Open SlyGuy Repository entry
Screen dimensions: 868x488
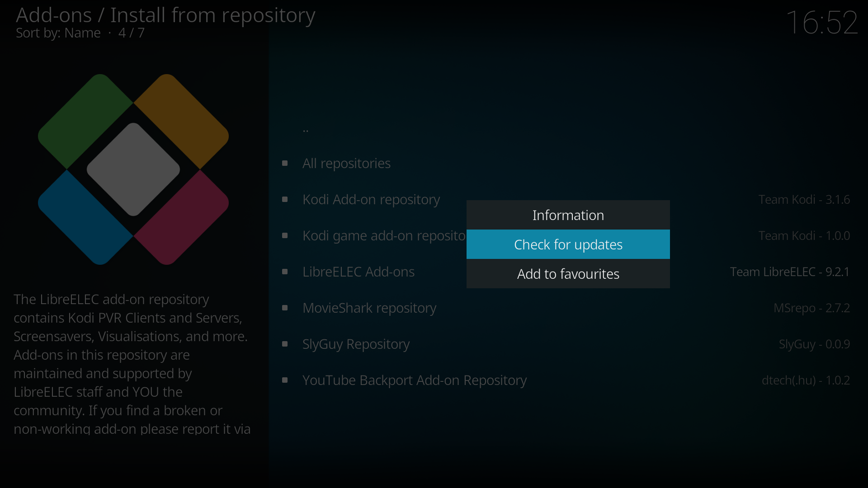pyautogui.click(x=356, y=344)
